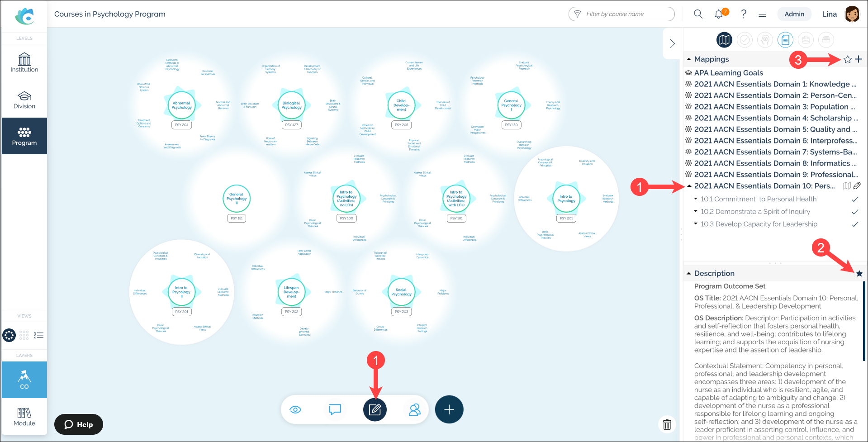This screenshot has height=442, width=868.
Task: Click the Admin button
Action: (x=794, y=14)
